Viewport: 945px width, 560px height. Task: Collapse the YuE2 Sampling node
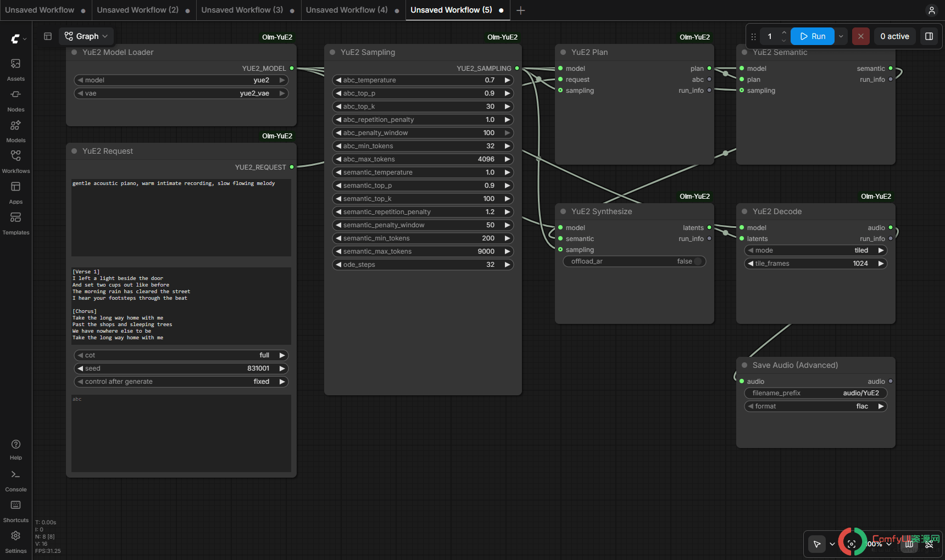[x=332, y=52]
